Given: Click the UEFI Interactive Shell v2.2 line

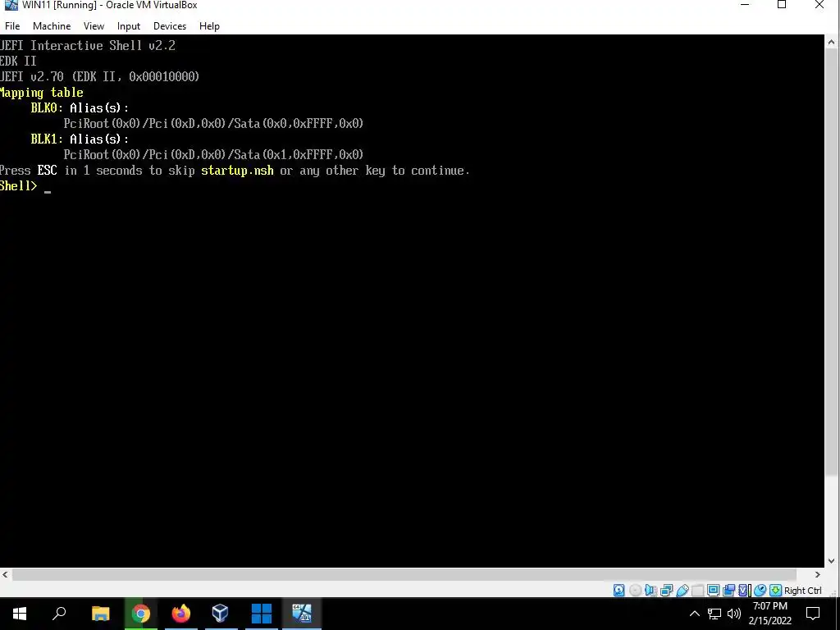Looking at the screenshot, I should 88,46.
